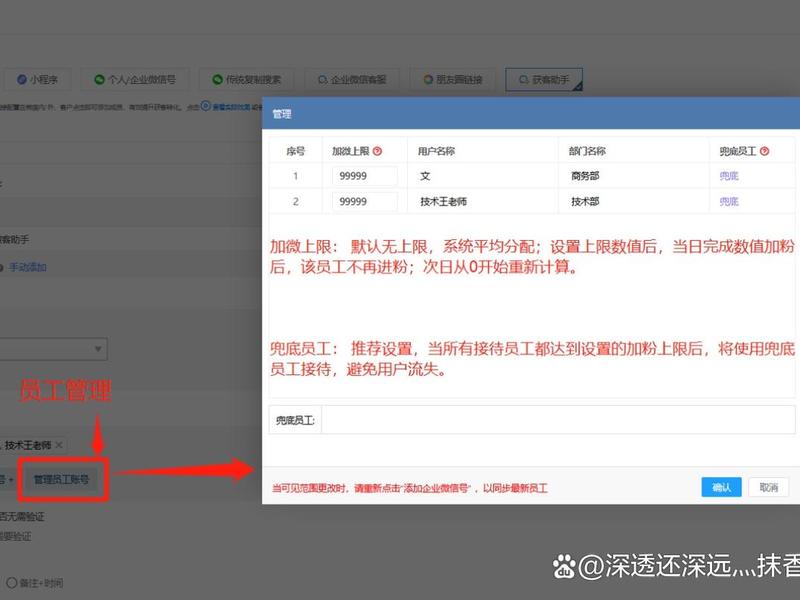Open the dropdown above 员工管理 label
The height and width of the screenshot is (600, 800).
click(53, 349)
